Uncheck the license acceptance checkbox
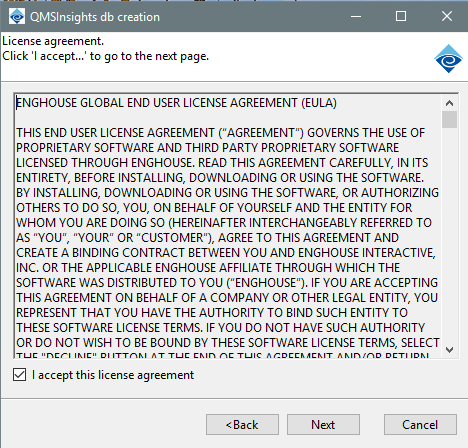 19,375
